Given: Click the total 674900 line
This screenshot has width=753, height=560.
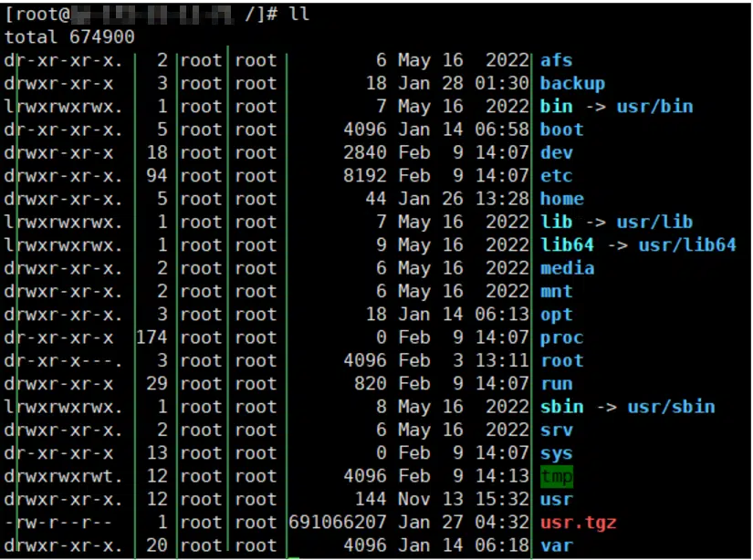Looking at the screenshot, I should click(69, 37).
